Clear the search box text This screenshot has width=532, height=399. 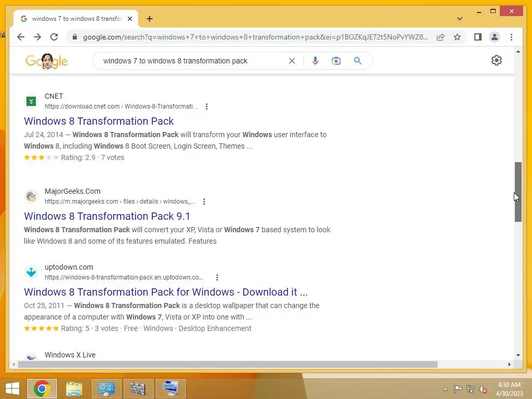[x=292, y=61]
